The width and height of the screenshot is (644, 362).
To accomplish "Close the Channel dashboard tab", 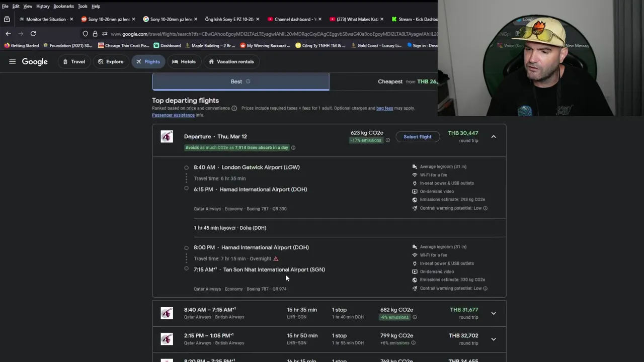I will coord(319,19).
